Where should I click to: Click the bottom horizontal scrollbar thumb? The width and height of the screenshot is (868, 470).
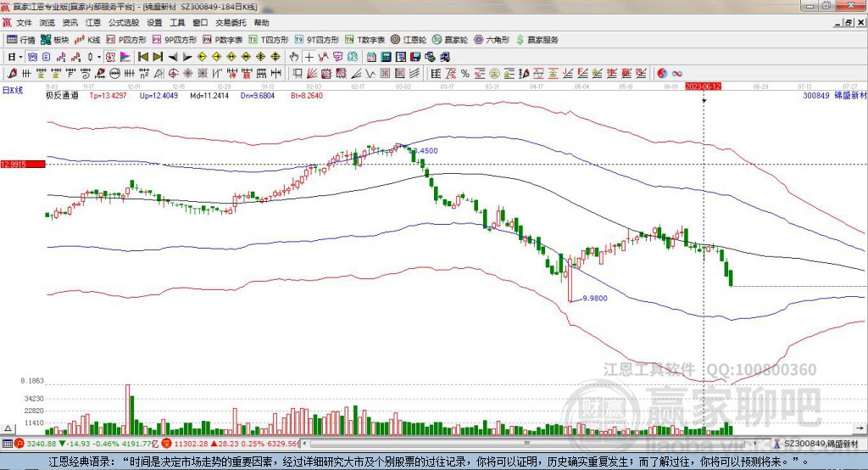coord(526,444)
